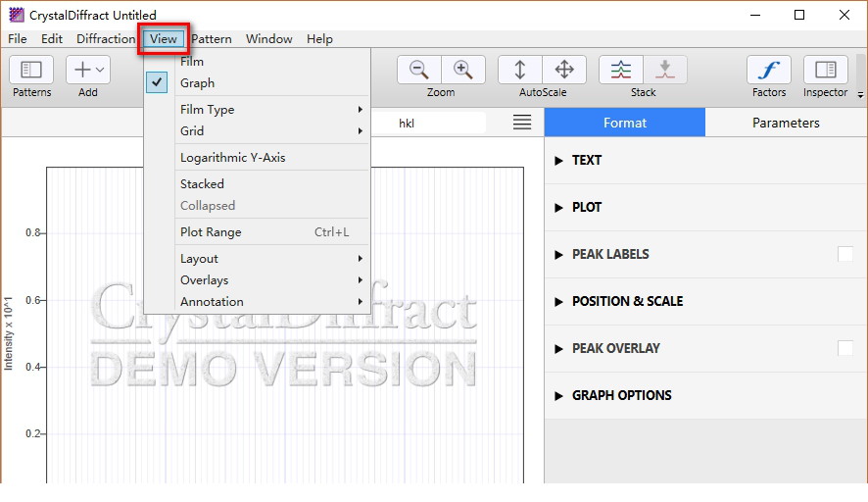
Task: Click the Zoom out magnifier
Action: click(419, 70)
